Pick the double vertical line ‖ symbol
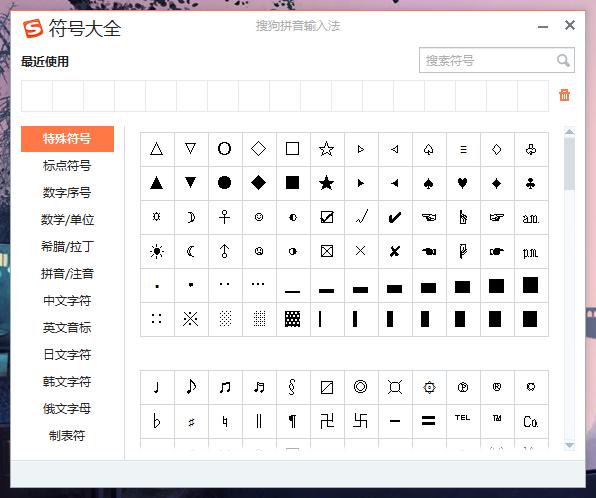The height and width of the screenshot is (498, 596). click(258, 421)
